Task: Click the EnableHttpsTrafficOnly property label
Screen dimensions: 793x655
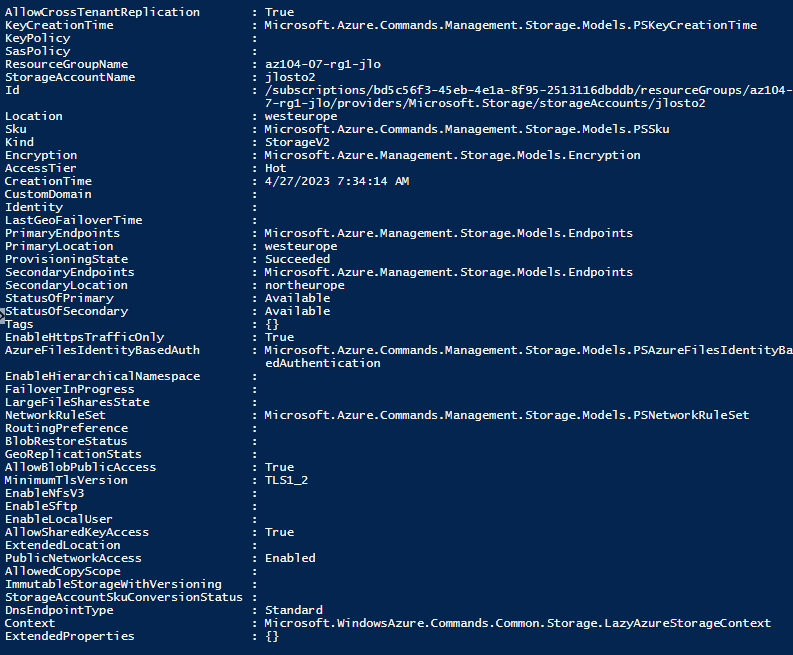Action: [x=84, y=337]
